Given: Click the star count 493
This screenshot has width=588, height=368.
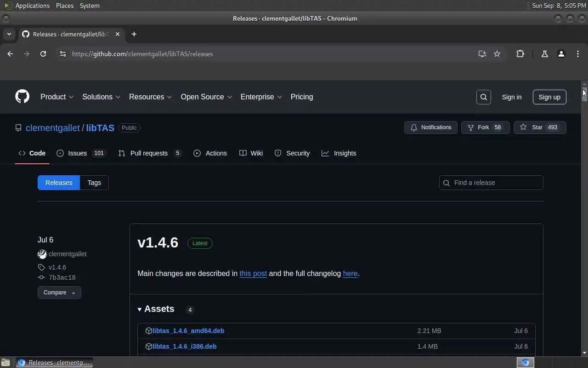Looking at the screenshot, I should pos(552,127).
